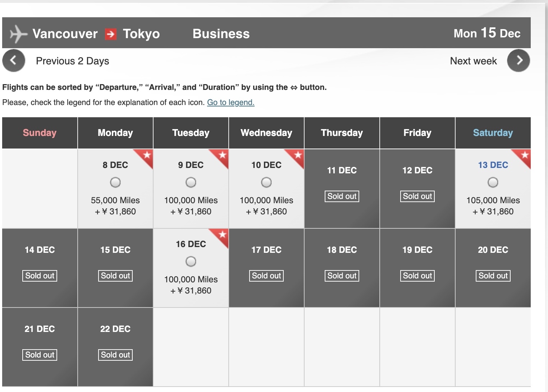Pick the 13 DEC 105,000 Miles radio button
The width and height of the screenshot is (548, 392).
(x=493, y=182)
